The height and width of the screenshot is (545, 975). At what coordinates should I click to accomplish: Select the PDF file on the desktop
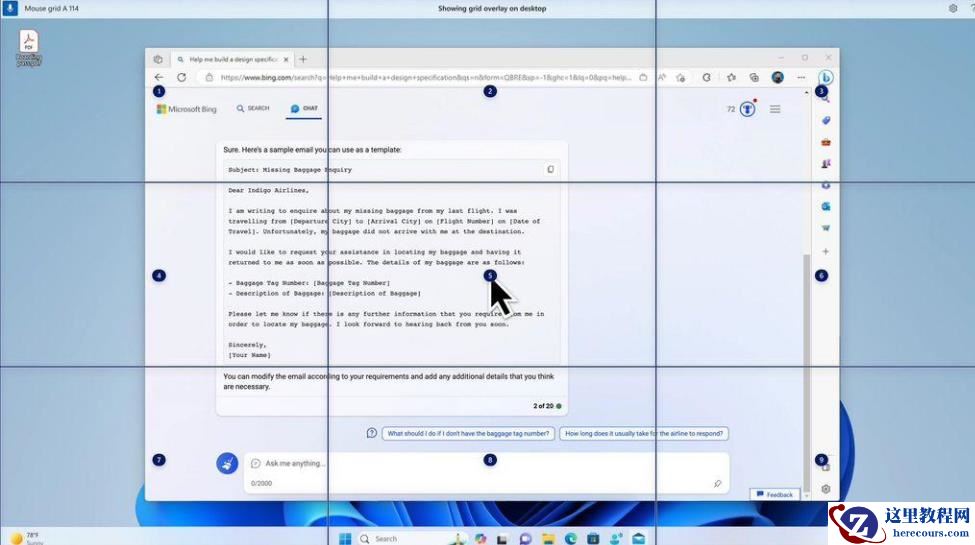[29, 48]
